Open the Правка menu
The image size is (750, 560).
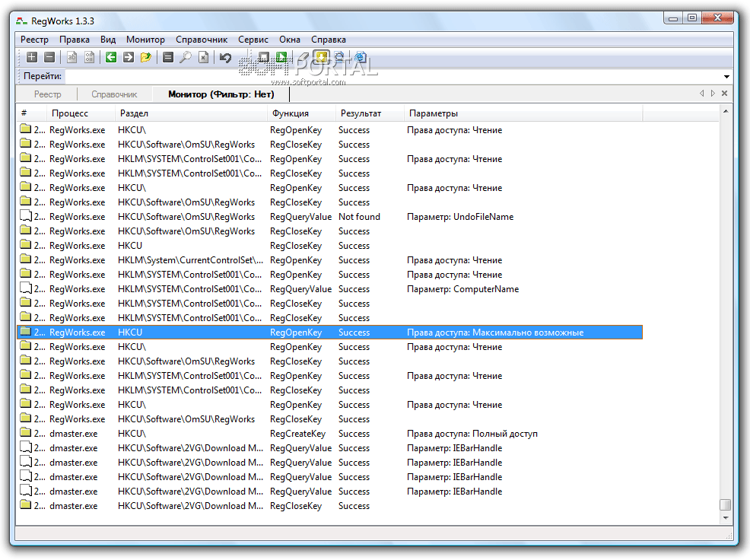tap(74, 40)
